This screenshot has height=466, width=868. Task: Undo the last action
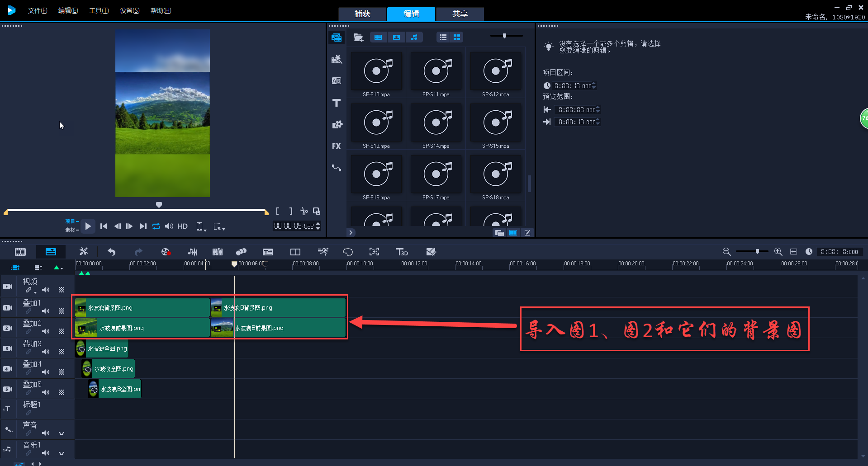click(111, 252)
